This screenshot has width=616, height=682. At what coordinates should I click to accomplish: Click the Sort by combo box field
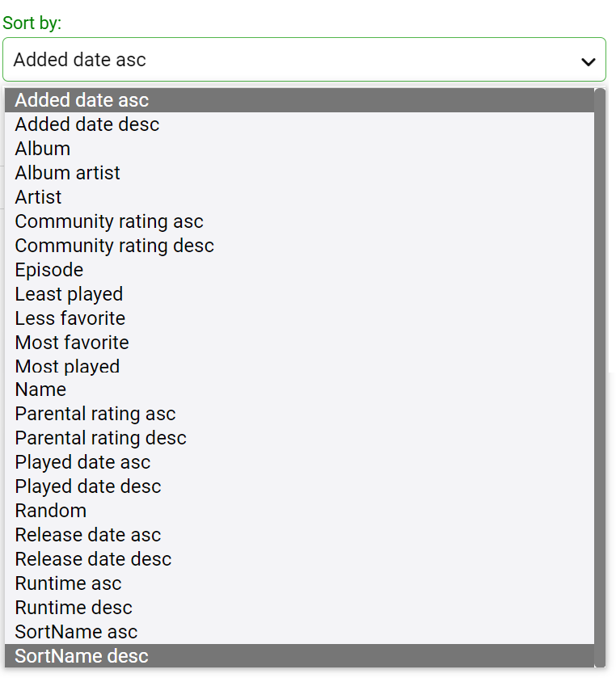click(x=291, y=60)
